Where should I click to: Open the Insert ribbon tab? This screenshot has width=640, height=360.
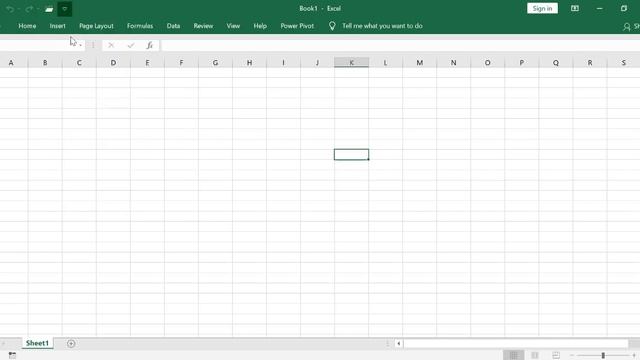[58, 26]
